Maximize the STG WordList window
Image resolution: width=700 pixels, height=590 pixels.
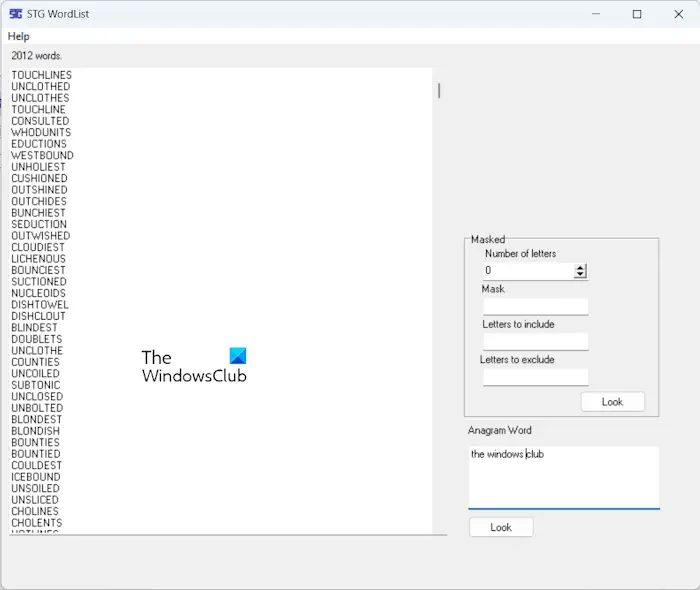[x=637, y=14]
